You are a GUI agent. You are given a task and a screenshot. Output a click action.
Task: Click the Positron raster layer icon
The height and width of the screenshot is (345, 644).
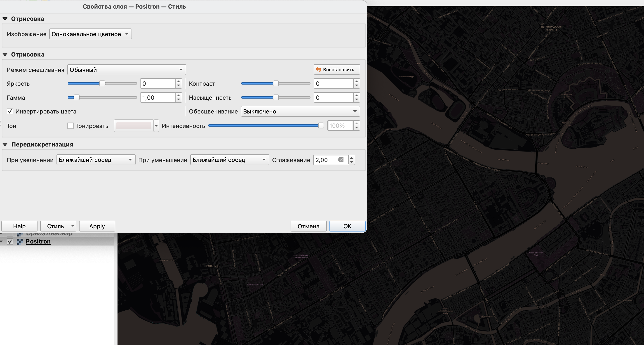point(19,241)
